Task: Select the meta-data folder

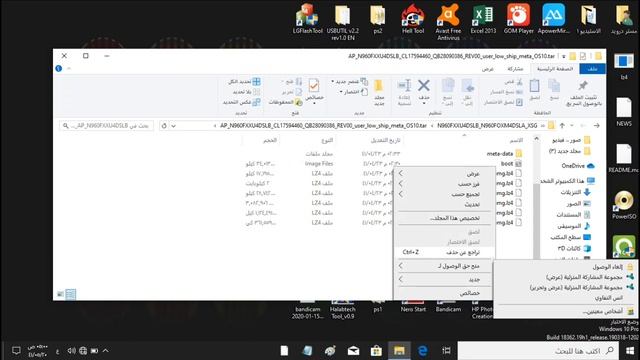Action: [x=504, y=154]
